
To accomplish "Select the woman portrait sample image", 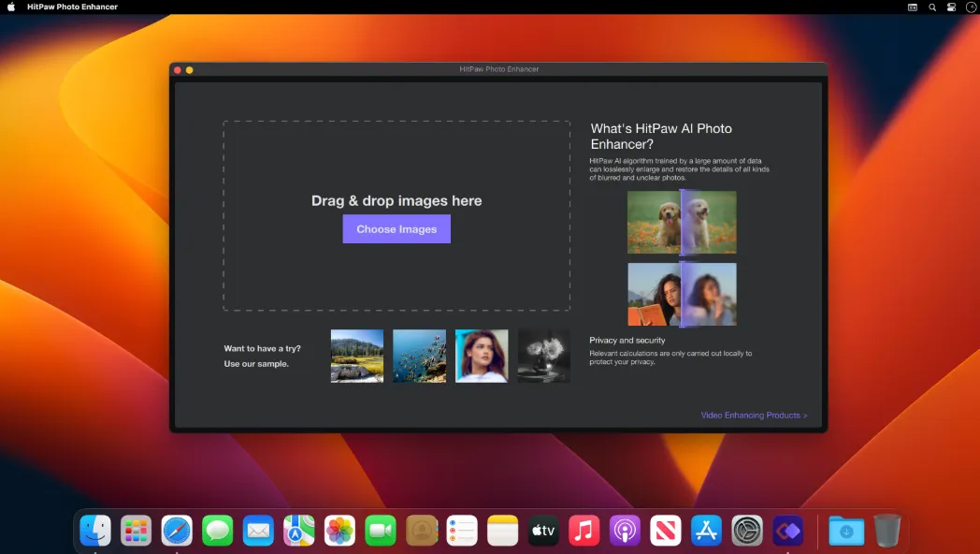I will pyautogui.click(x=482, y=356).
